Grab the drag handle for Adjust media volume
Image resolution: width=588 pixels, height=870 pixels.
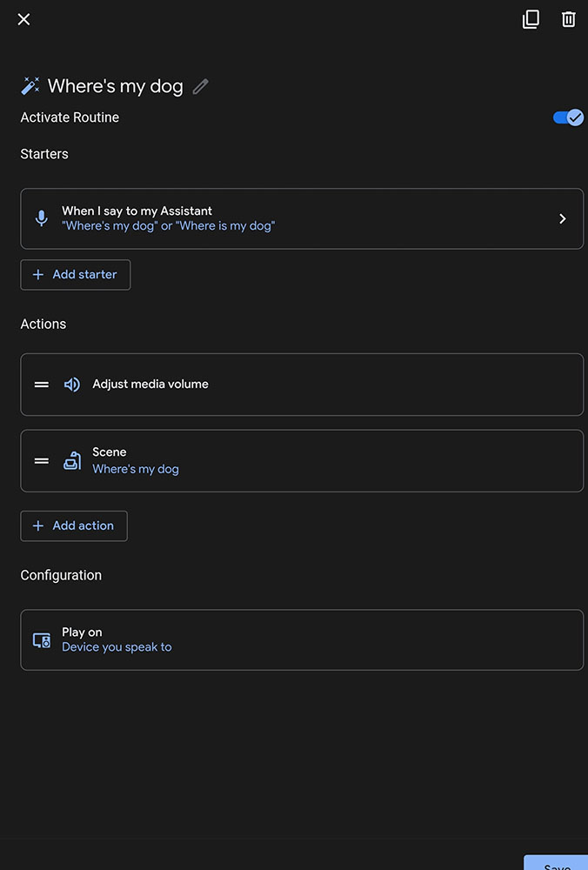point(42,385)
